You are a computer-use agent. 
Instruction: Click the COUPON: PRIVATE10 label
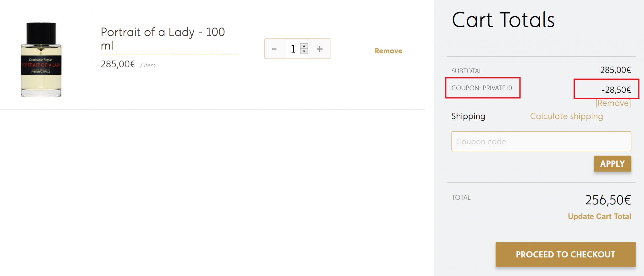(482, 88)
